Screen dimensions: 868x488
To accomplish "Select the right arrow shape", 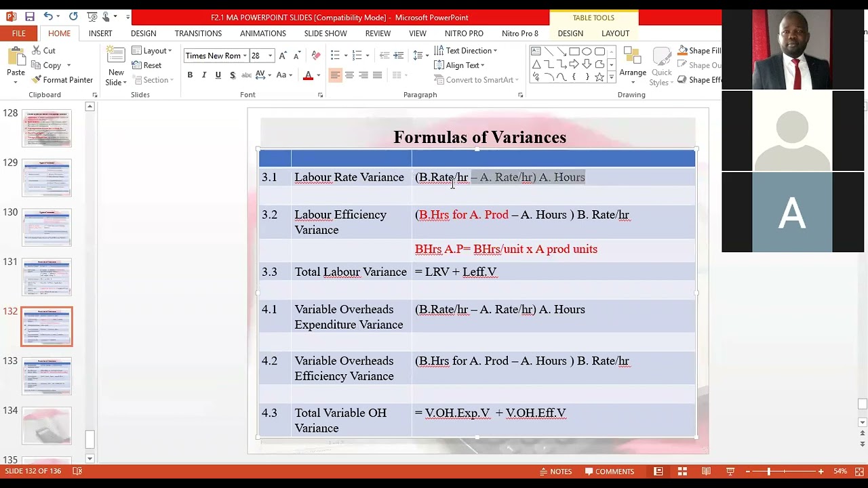I will coord(574,64).
